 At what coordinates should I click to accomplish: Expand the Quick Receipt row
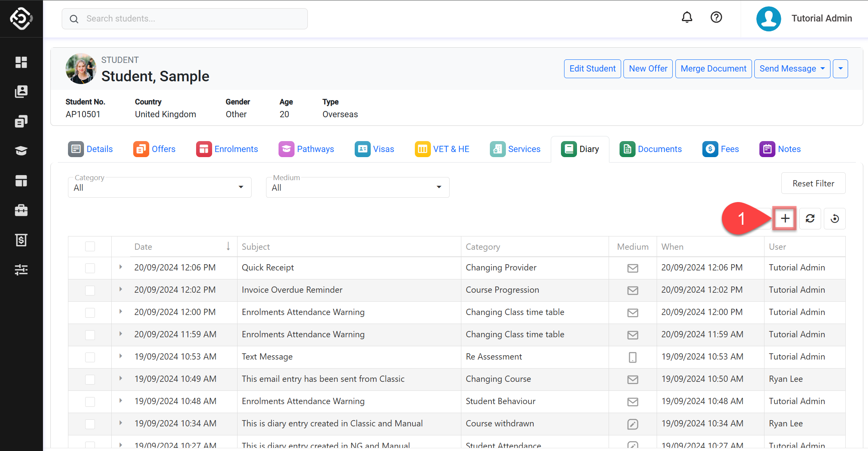(121, 267)
